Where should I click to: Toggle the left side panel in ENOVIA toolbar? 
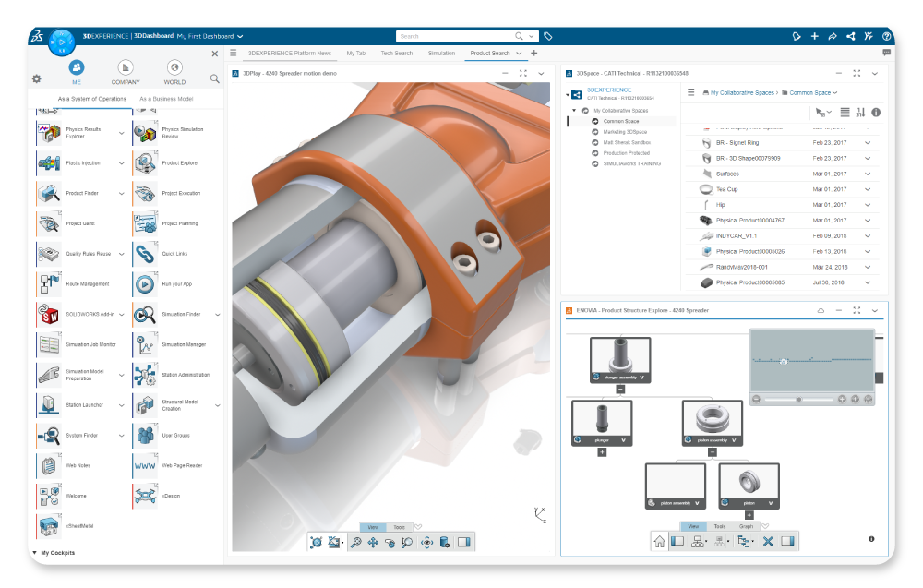point(677,542)
